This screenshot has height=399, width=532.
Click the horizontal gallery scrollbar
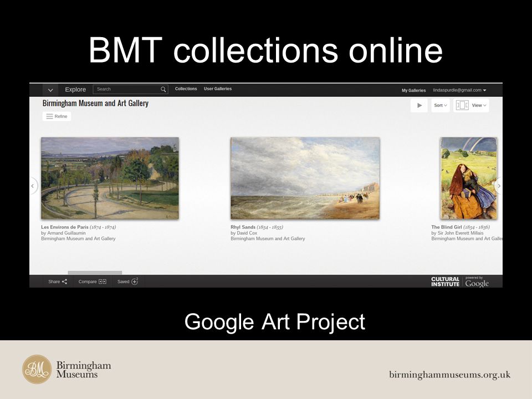[x=95, y=273]
